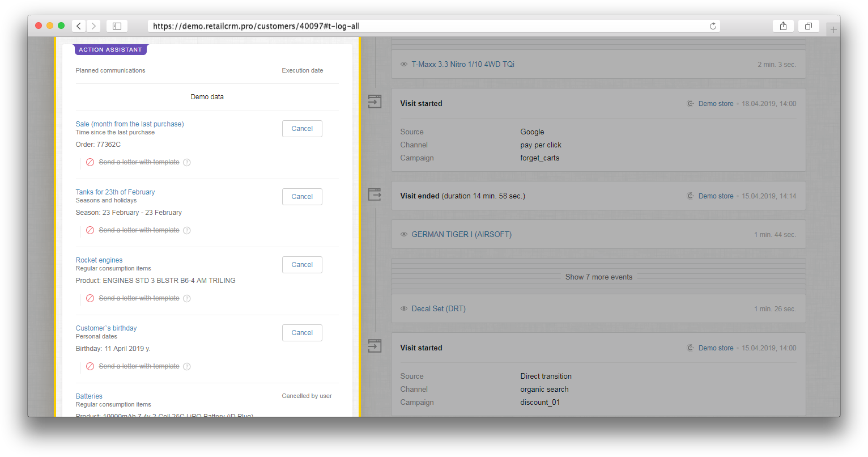This screenshot has width=868, height=457.
Task: Click the Direct transition source value
Action: tap(546, 376)
